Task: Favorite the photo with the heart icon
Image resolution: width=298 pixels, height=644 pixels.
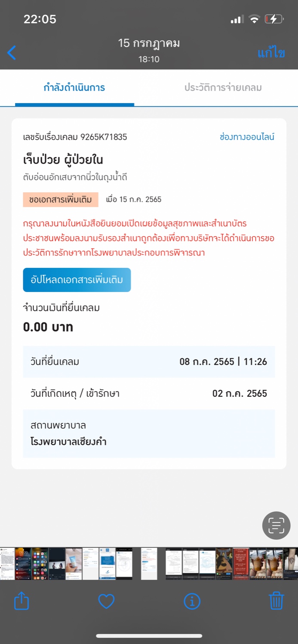Action: 106,601
